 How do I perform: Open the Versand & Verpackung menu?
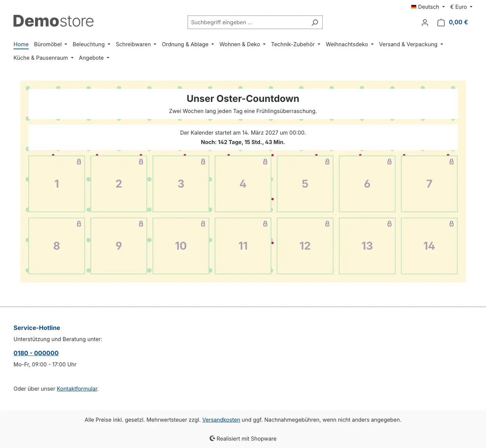[411, 44]
